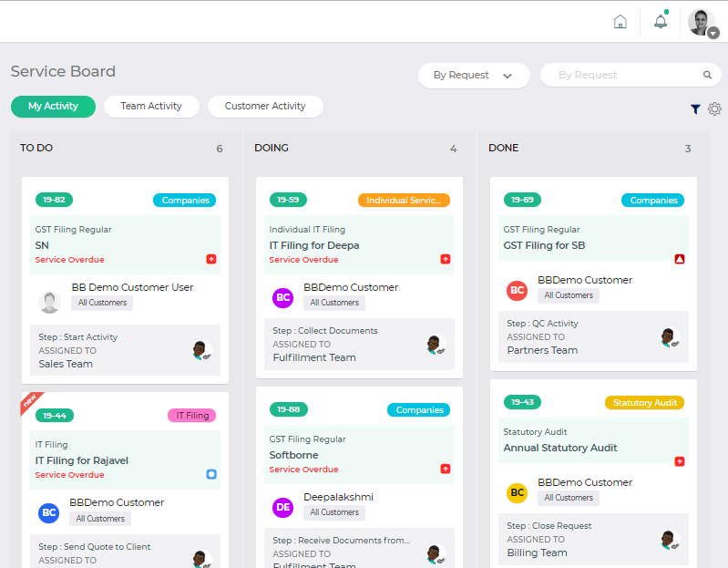Image resolution: width=728 pixels, height=568 pixels.
Task: Open IT Filing for Rajavel title
Action: tap(82, 460)
